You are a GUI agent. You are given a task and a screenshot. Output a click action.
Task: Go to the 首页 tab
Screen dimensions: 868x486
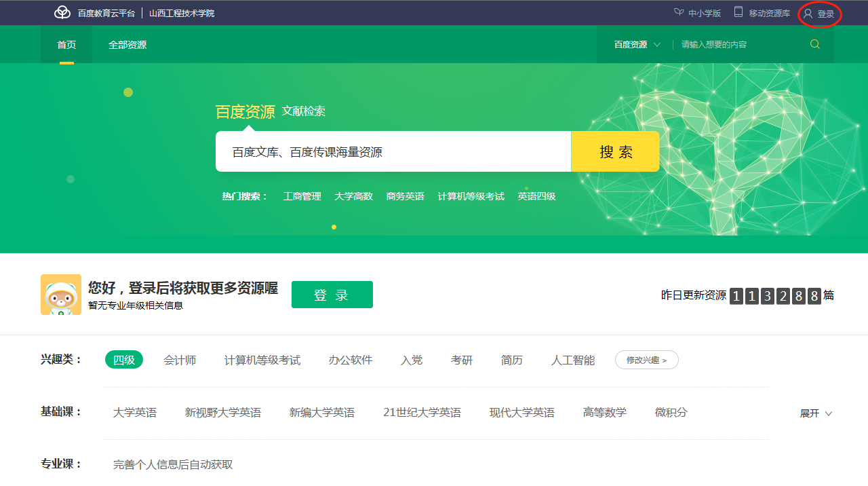(66, 45)
